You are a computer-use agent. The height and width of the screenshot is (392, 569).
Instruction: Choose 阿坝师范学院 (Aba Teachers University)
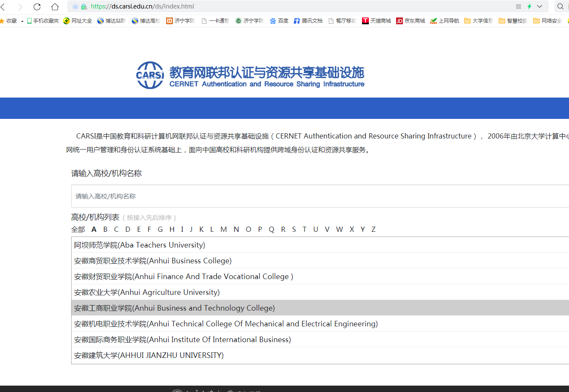click(140, 245)
